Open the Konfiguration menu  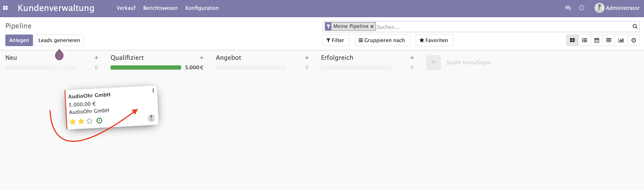pyautogui.click(x=202, y=8)
